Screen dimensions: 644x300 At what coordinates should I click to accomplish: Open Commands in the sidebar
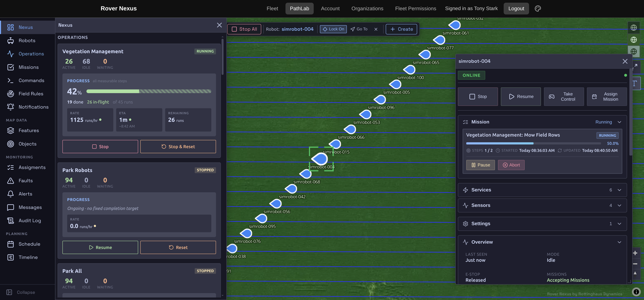click(x=28, y=80)
